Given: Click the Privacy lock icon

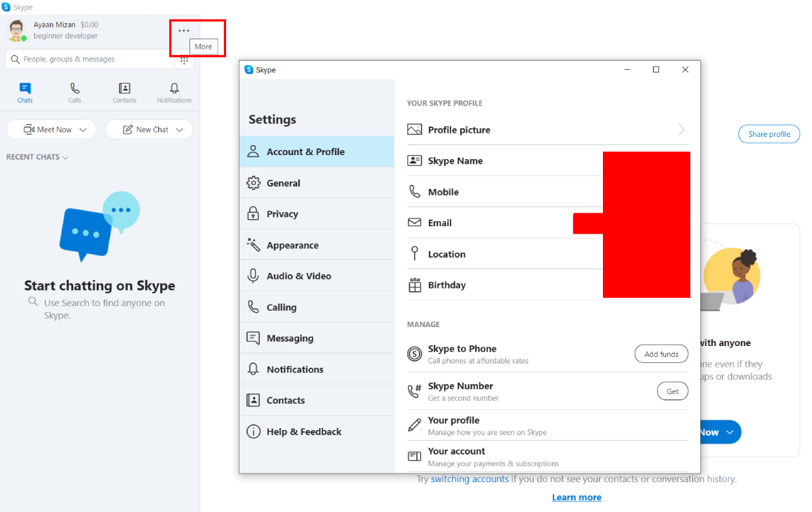Looking at the screenshot, I should tap(253, 214).
